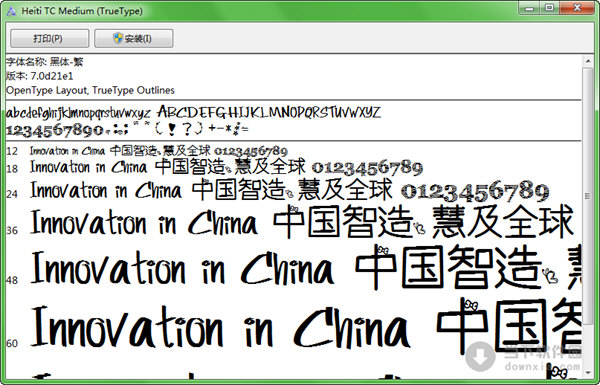
Task: Click the vertical scrollbar thumb
Action: click(587, 196)
